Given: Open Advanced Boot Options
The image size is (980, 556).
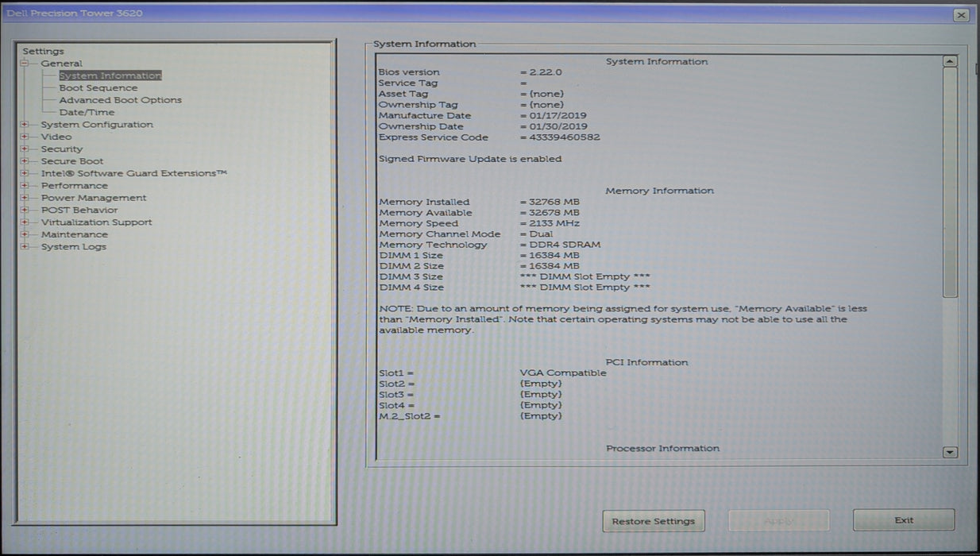Looking at the screenshot, I should pyautogui.click(x=121, y=100).
